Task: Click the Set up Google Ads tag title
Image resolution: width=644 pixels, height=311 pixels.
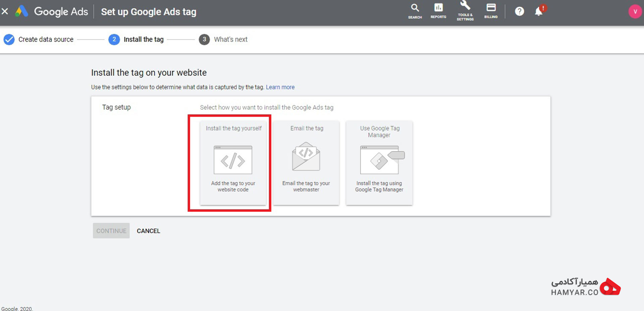Action: [x=149, y=12]
